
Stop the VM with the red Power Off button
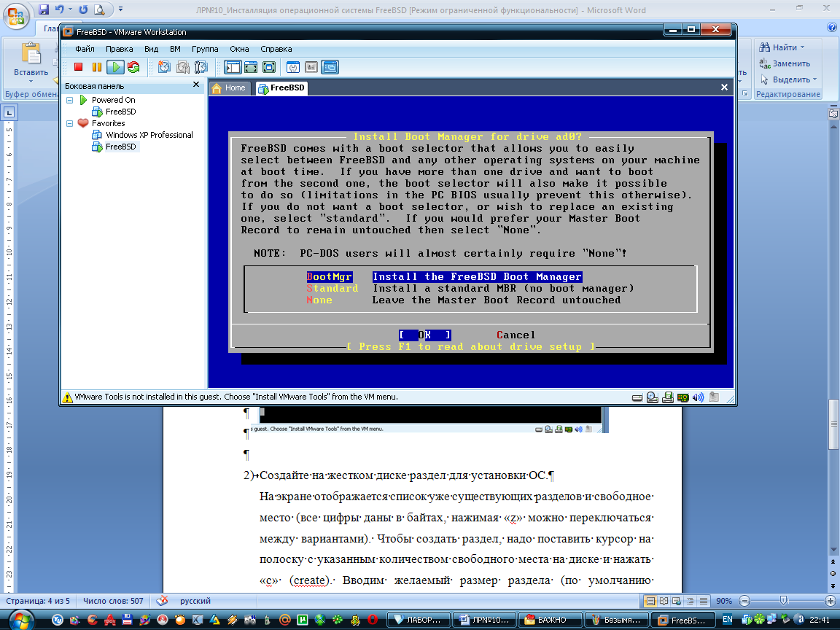pyautogui.click(x=78, y=67)
